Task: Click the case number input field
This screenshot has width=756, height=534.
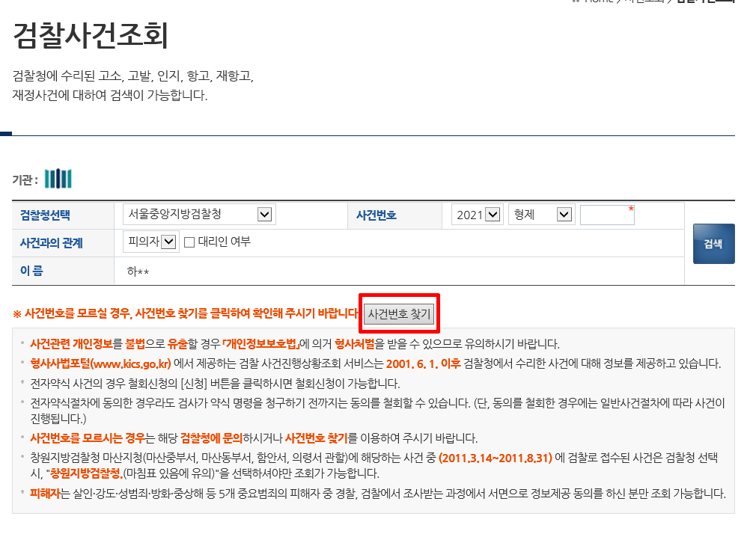Action: pos(606,215)
